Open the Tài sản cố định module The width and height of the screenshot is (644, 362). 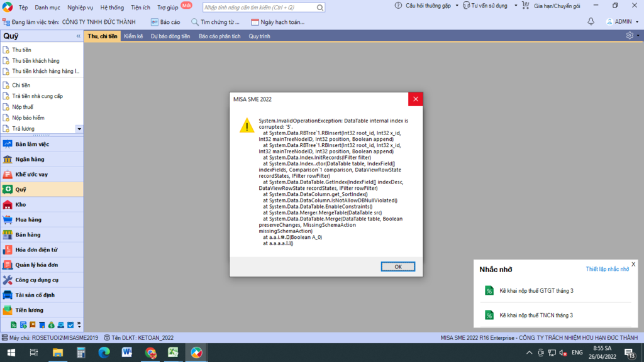click(42, 295)
